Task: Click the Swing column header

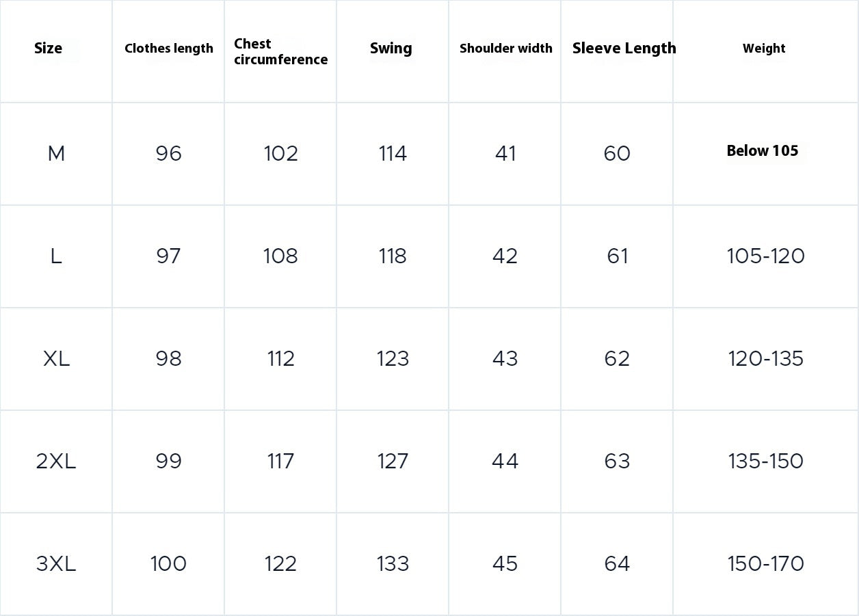Action: point(391,49)
